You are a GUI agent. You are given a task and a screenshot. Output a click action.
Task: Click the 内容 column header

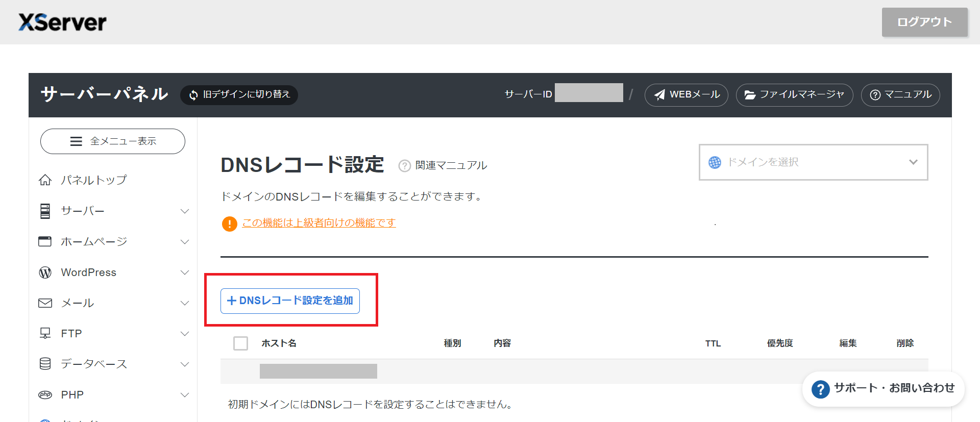[502, 343]
